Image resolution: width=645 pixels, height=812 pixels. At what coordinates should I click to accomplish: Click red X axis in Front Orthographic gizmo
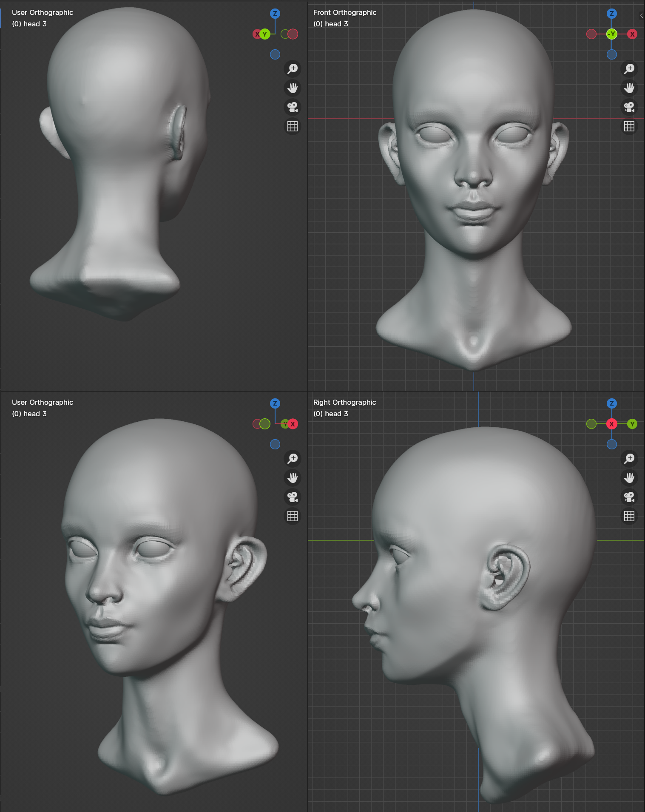coord(632,34)
